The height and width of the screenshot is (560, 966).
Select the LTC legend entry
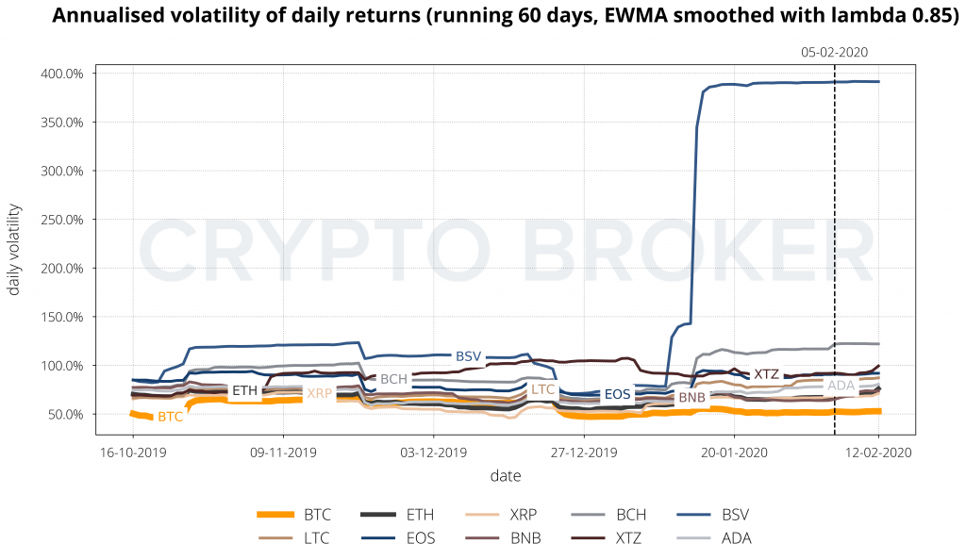[x=317, y=539]
